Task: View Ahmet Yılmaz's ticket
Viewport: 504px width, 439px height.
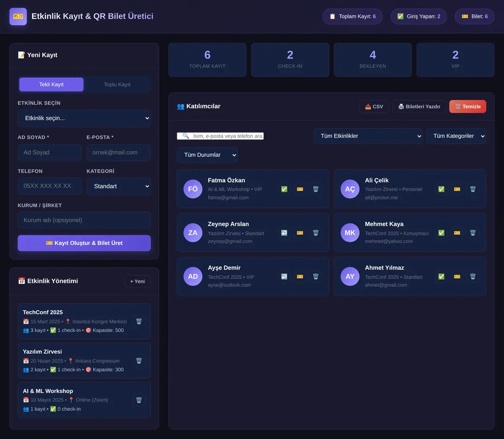Action: click(x=457, y=276)
